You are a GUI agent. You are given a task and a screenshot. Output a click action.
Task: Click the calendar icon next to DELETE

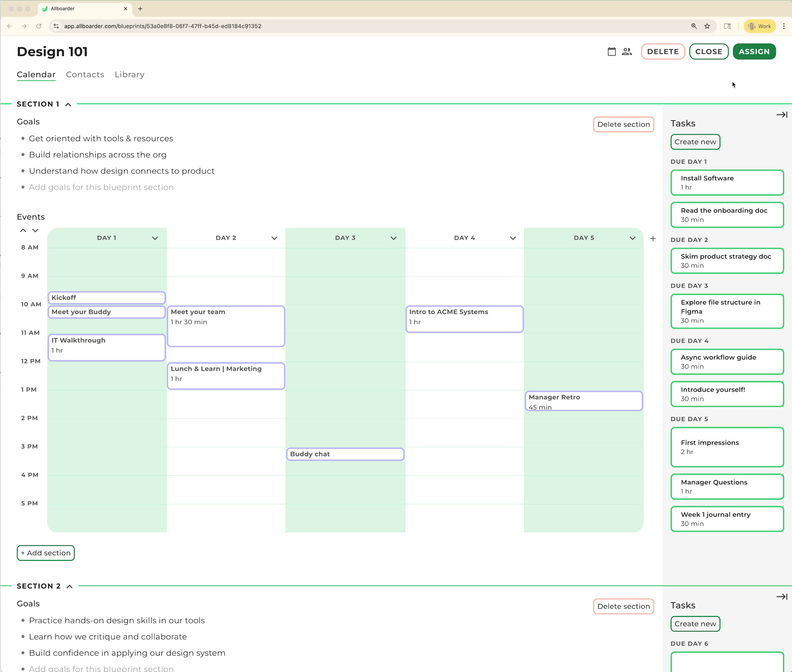point(611,51)
